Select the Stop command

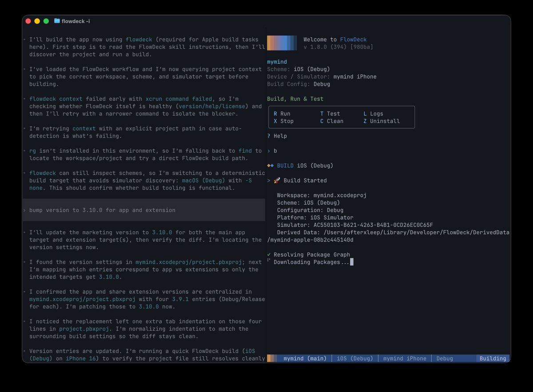coord(283,121)
